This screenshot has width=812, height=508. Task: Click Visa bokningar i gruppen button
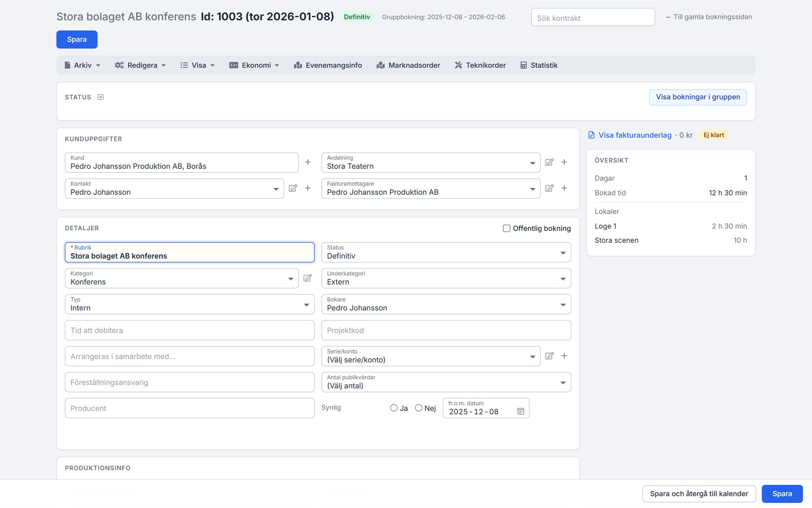[698, 97]
